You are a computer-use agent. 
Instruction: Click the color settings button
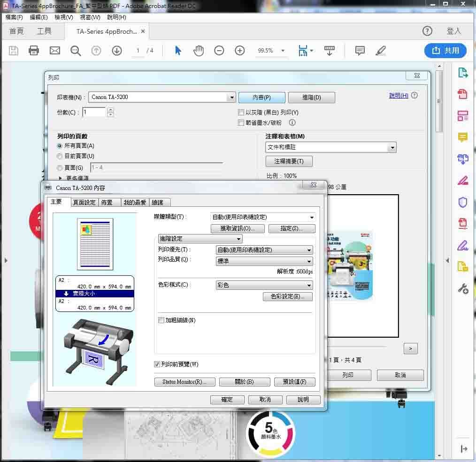(x=287, y=297)
